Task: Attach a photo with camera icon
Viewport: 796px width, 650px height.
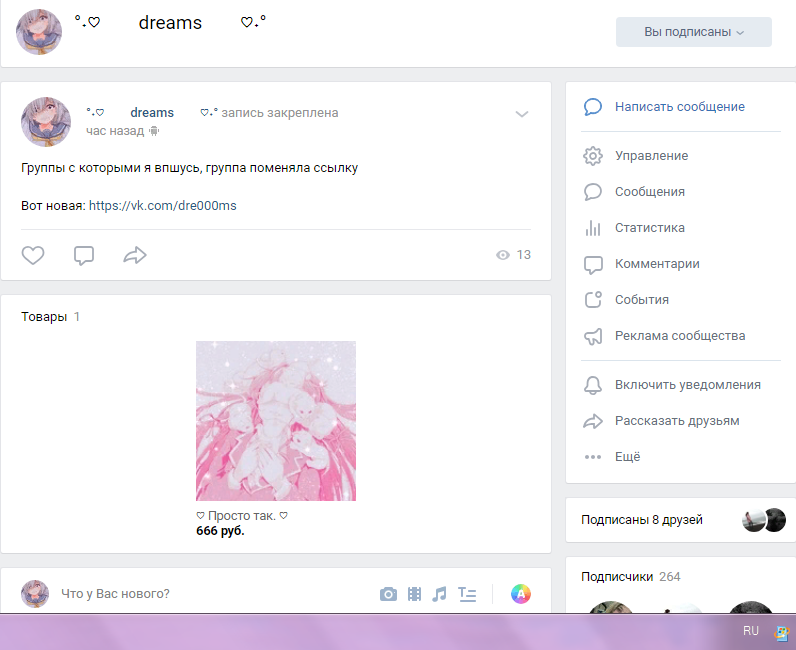Action: (x=388, y=594)
